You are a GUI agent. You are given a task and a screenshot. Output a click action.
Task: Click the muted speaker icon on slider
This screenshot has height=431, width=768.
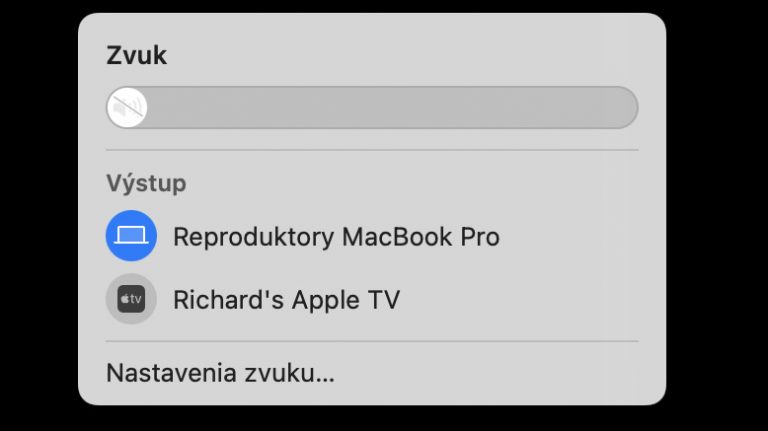coord(127,107)
